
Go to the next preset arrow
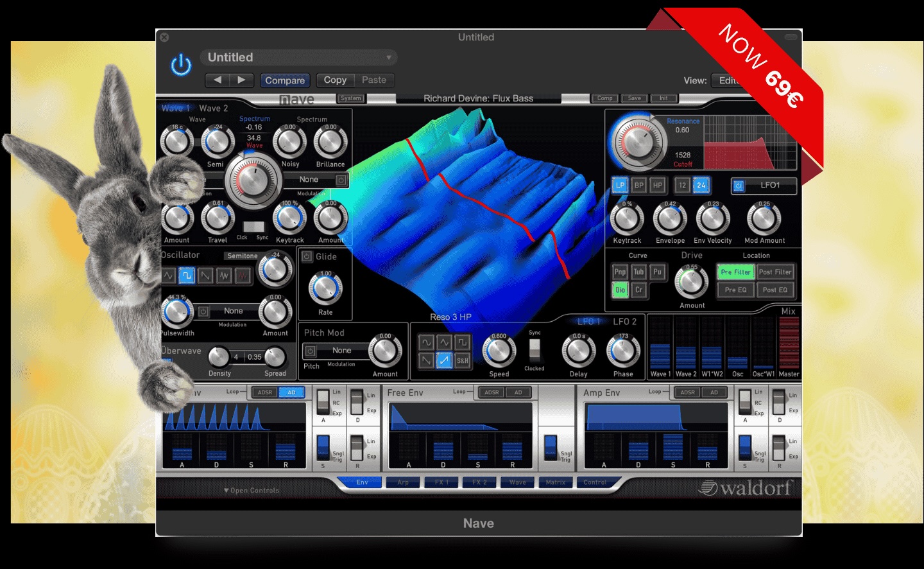[x=241, y=80]
